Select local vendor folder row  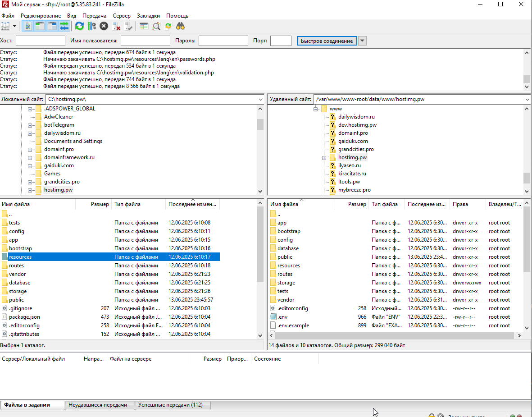(110, 274)
